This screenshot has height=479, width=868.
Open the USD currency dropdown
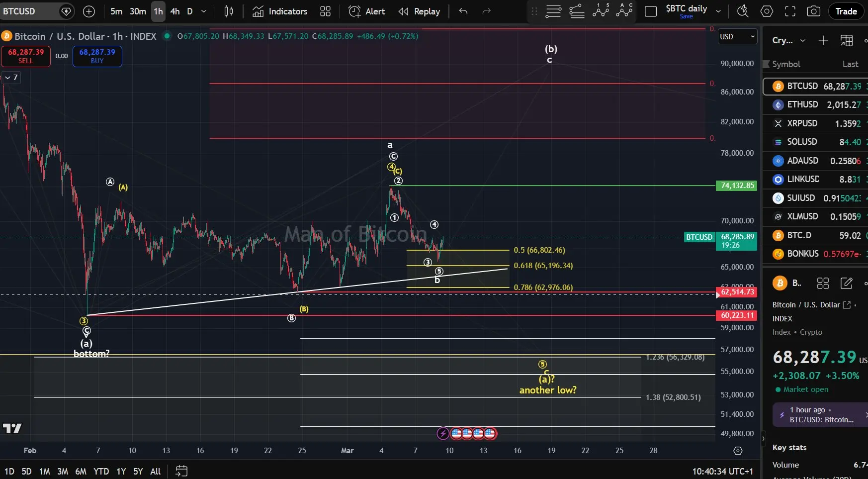coord(737,36)
